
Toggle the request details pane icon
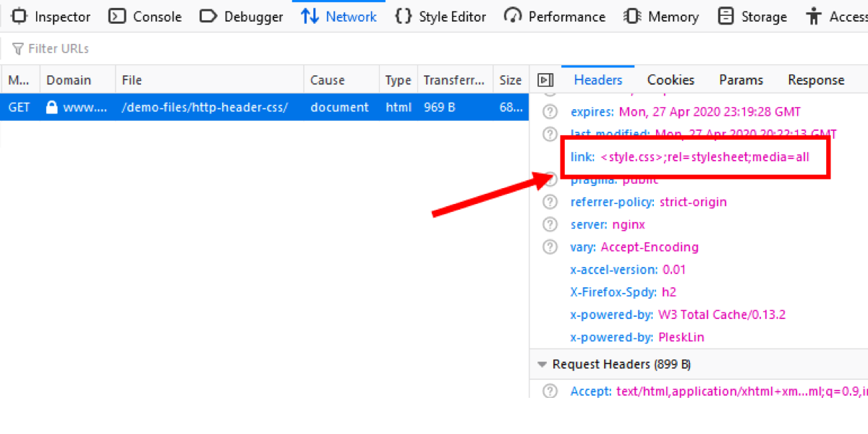click(x=546, y=80)
